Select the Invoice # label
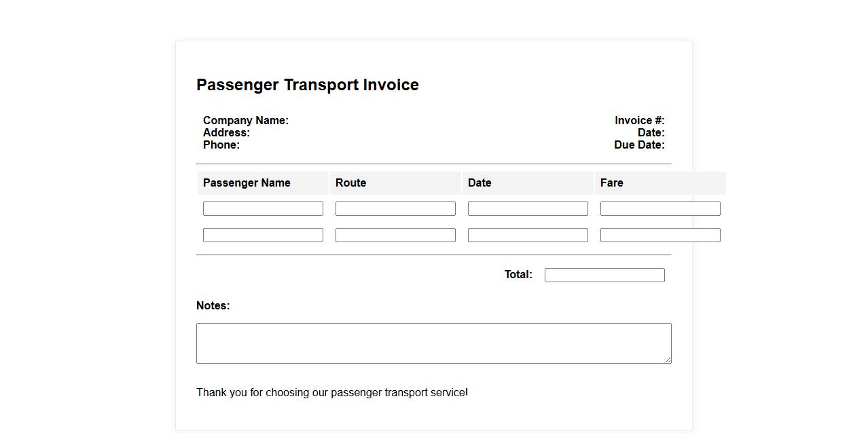868x441 pixels. [x=639, y=121]
